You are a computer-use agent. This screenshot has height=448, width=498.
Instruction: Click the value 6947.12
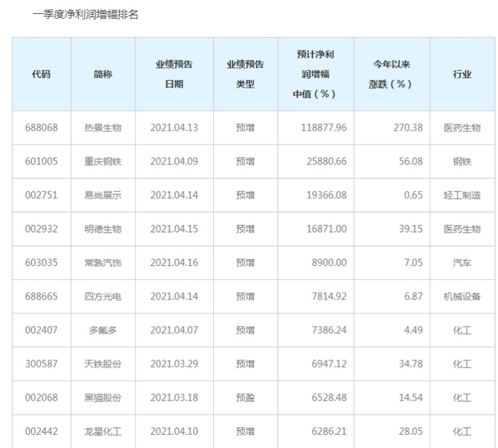pyautogui.click(x=329, y=364)
